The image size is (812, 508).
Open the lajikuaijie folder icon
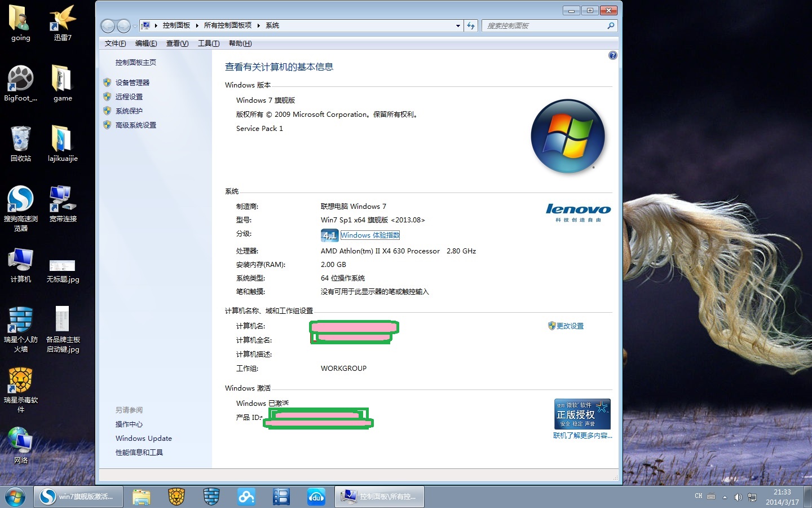point(63,143)
